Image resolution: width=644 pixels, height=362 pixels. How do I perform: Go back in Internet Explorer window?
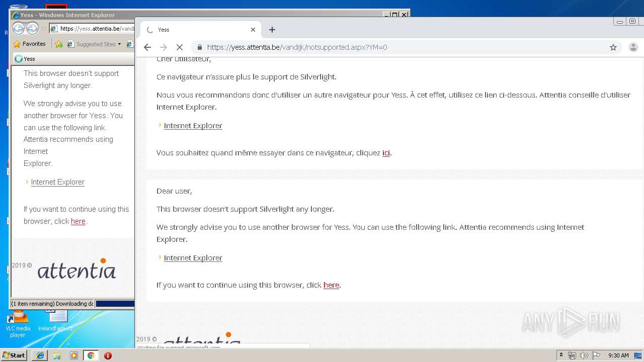[x=18, y=29]
